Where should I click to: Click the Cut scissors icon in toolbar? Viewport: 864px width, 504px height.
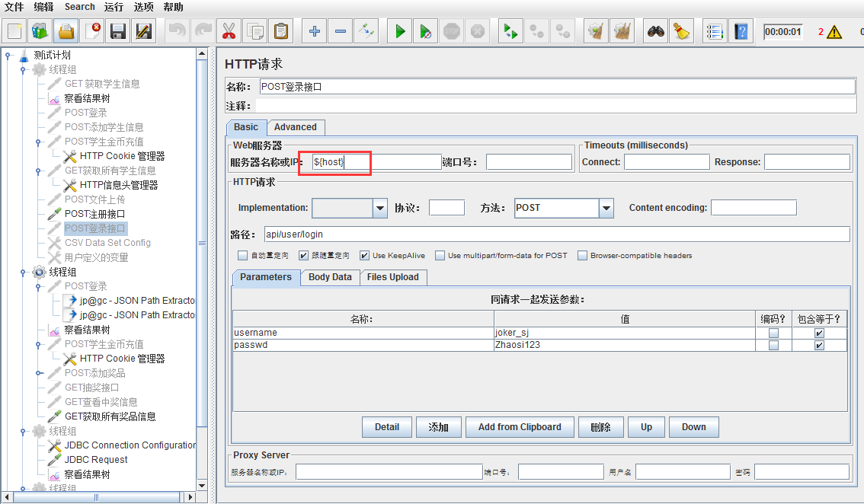point(228,31)
